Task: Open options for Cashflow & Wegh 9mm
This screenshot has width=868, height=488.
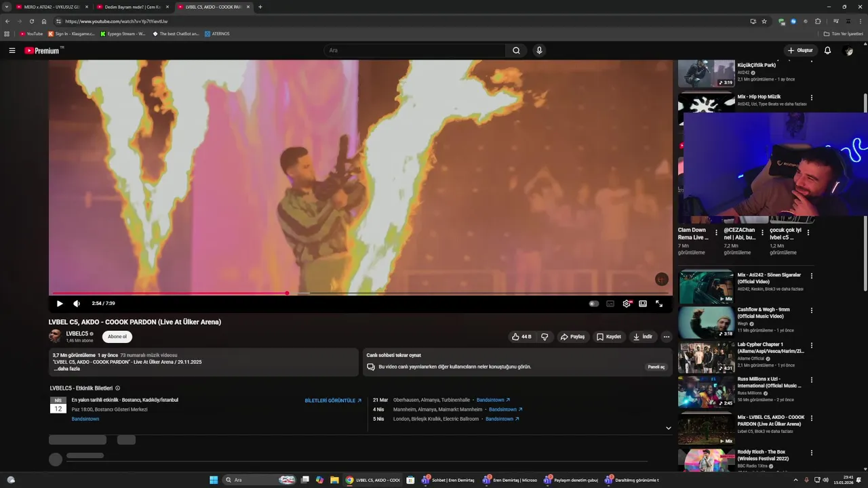Action: [x=811, y=310]
